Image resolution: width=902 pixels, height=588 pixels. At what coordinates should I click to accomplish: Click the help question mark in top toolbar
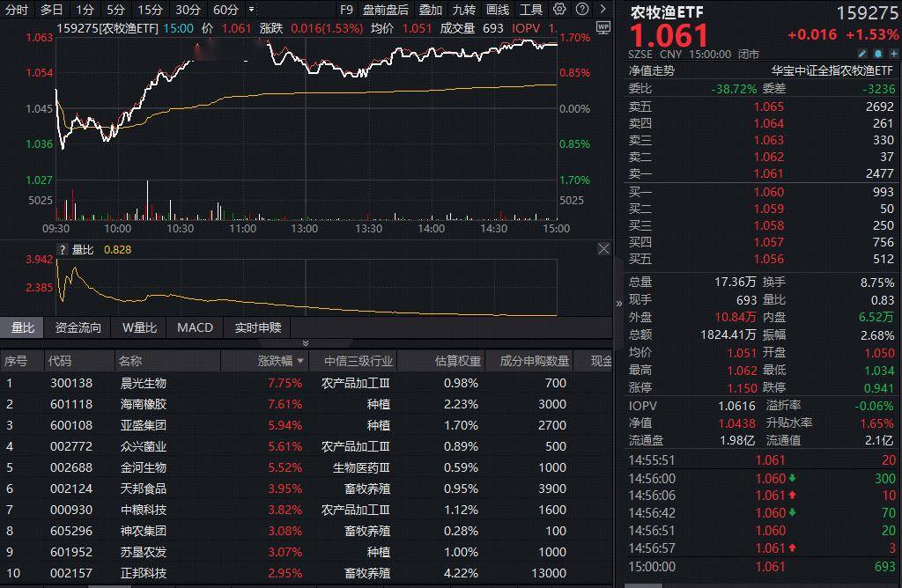[581, 10]
